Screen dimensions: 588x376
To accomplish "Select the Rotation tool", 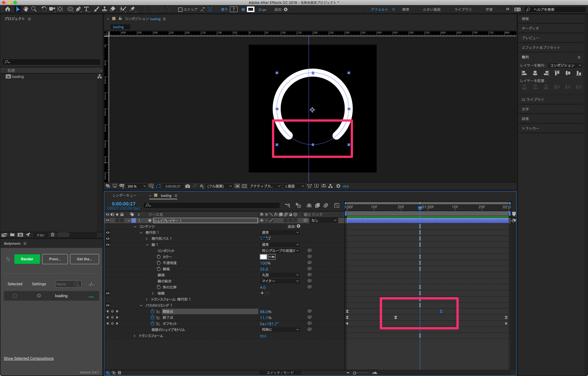I will [x=44, y=9].
